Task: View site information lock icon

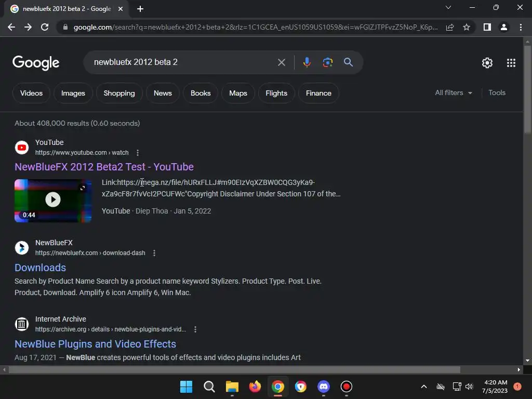Action: tap(65, 27)
